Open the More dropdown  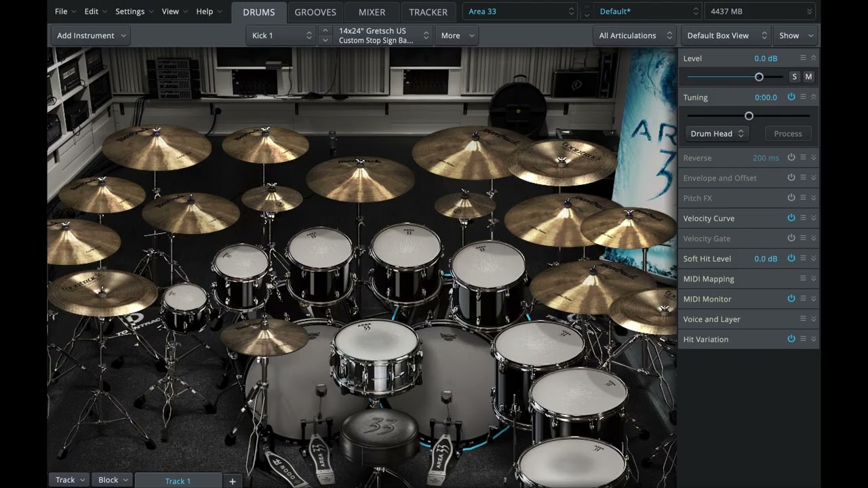pyautogui.click(x=456, y=35)
